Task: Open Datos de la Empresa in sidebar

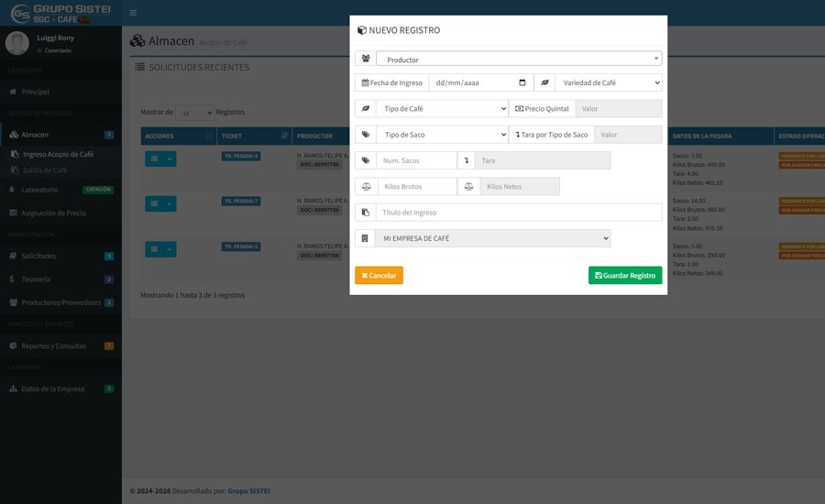Action: point(60,389)
